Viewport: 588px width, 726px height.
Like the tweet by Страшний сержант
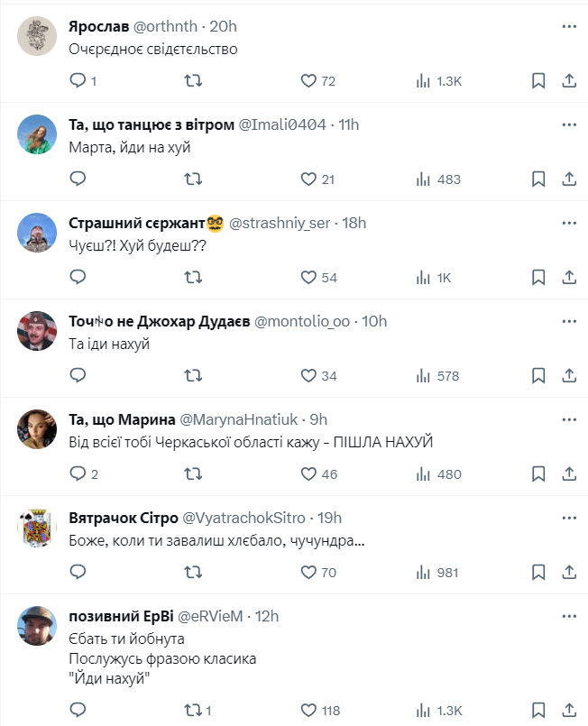(x=309, y=278)
